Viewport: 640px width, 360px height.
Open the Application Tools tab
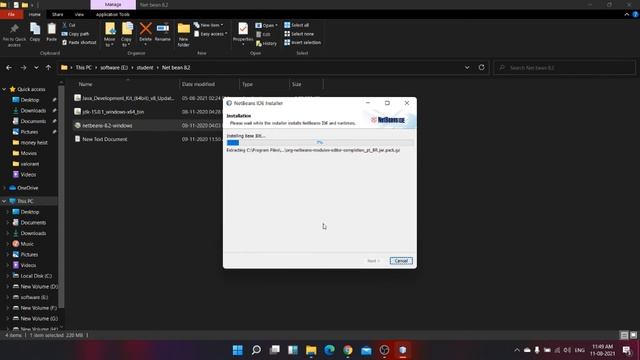(113, 14)
